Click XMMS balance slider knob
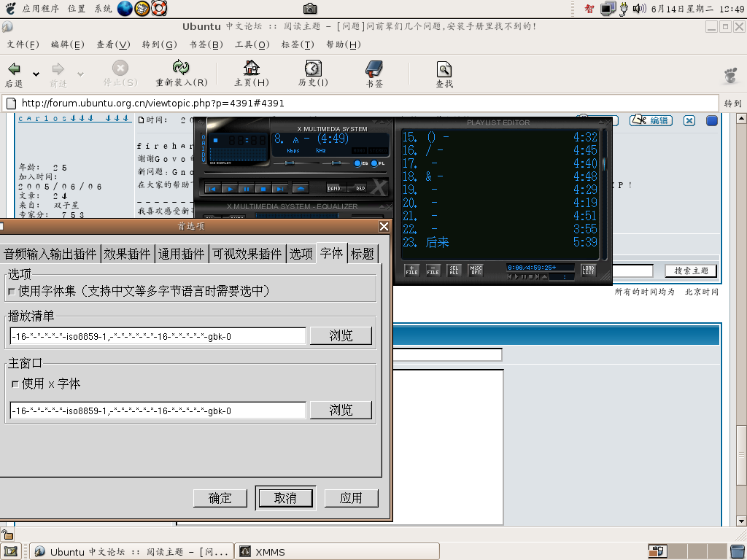 [x=336, y=163]
